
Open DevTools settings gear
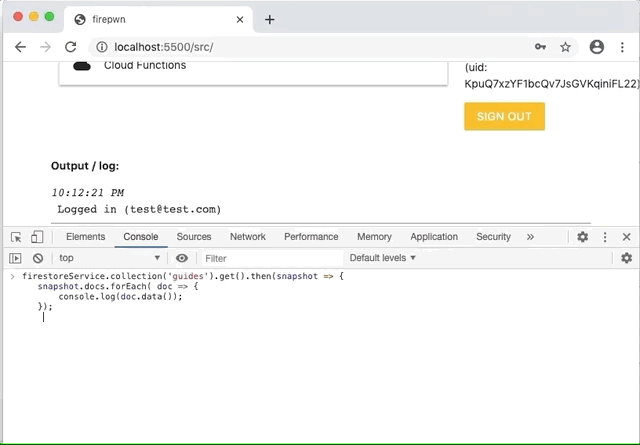[582, 237]
